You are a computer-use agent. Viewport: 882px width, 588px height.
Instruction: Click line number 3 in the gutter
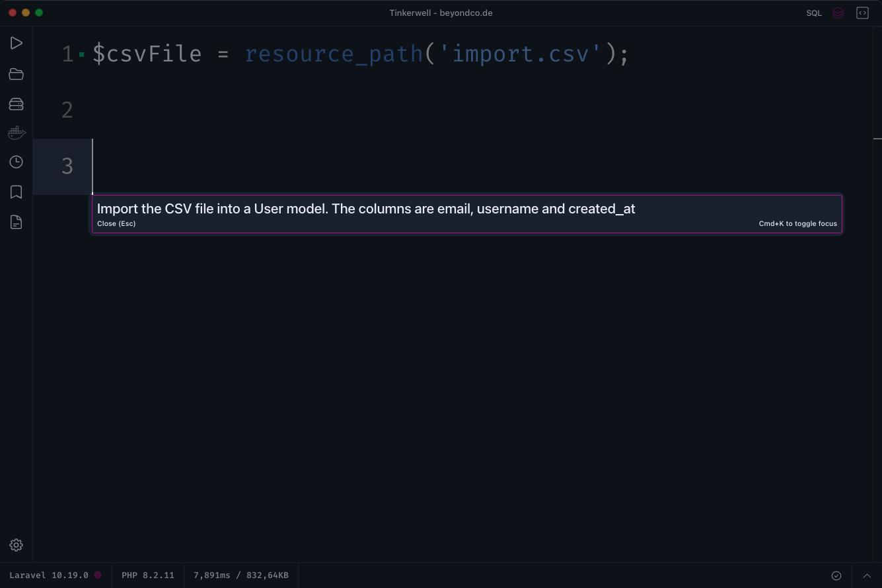[67, 166]
